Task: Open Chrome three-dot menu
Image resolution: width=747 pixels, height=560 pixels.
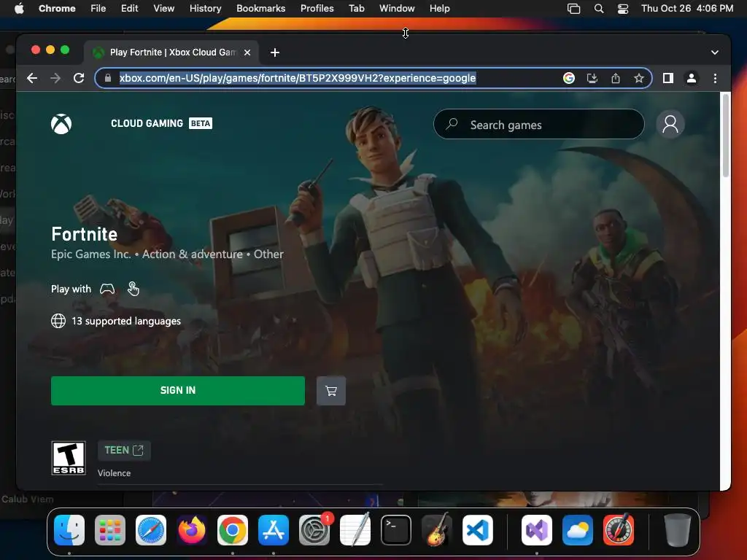Action: [x=715, y=78]
